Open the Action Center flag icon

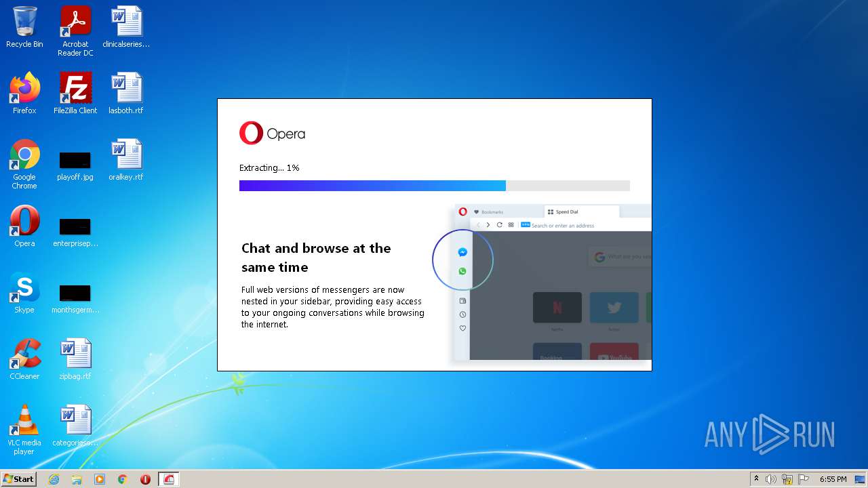coord(804,479)
